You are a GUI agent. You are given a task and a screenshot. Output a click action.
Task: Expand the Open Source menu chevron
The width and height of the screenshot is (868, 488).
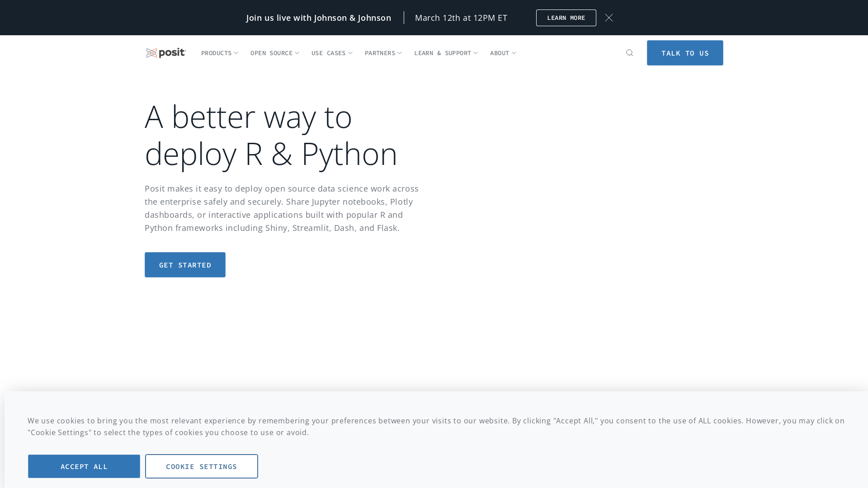coord(297,53)
